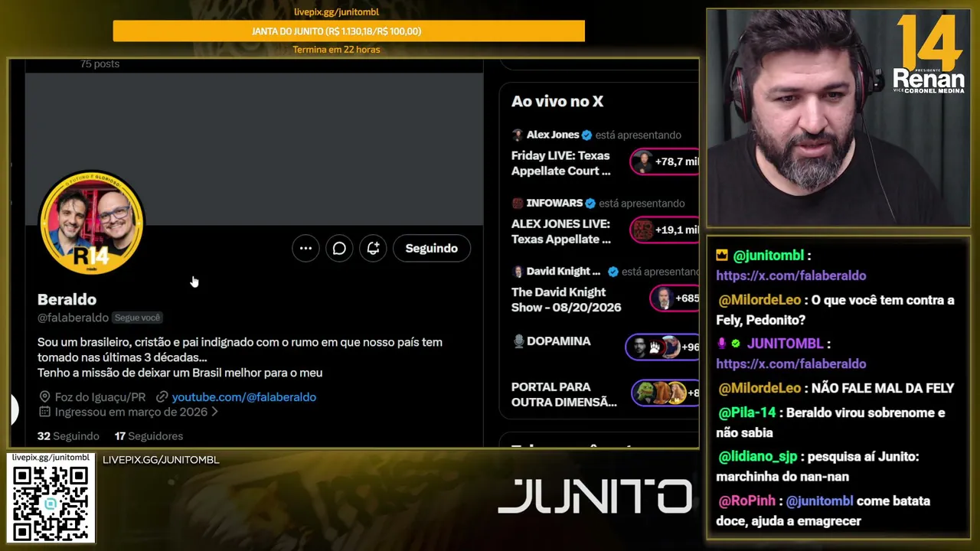The height and width of the screenshot is (551, 980).
Task: Click the livepix.gg/junitombl text above the goal bar
Action: pos(337,12)
